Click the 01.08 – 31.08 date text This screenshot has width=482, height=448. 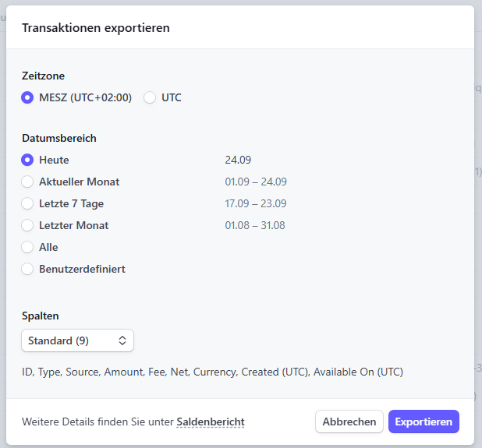tap(255, 225)
